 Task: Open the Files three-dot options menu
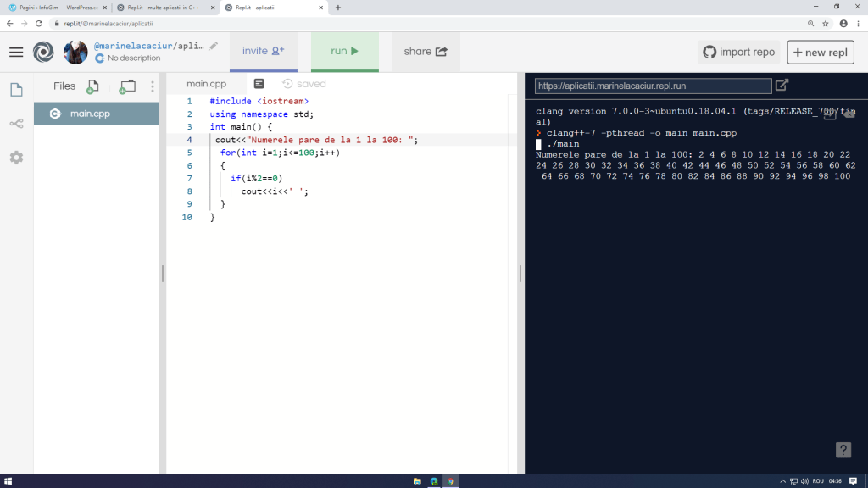pyautogui.click(x=153, y=86)
